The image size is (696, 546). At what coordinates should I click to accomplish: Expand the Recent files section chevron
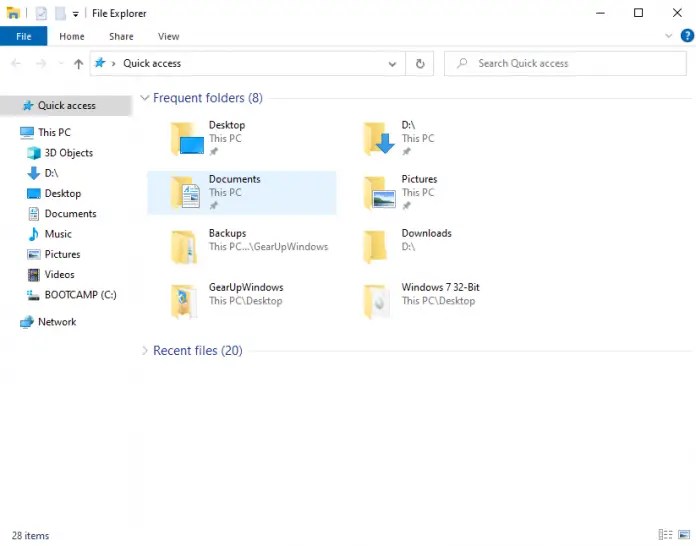pyautogui.click(x=144, y=351)
